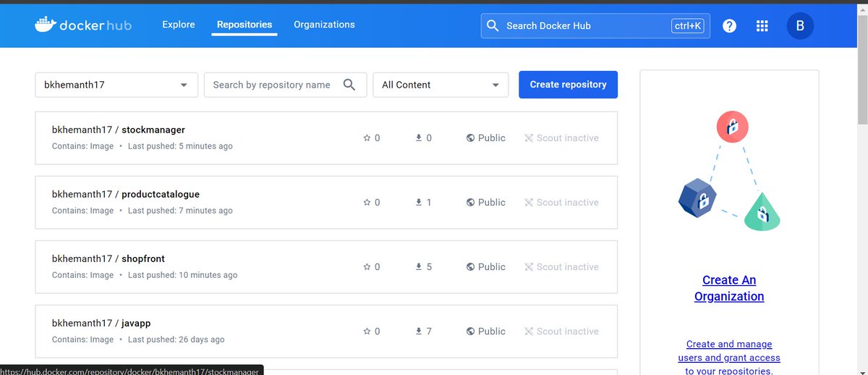Screen dimensions: 868x375
Task: Click the Scout inactive icon for javapp
Action: 529,331
